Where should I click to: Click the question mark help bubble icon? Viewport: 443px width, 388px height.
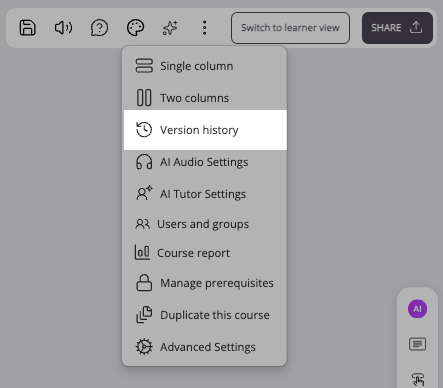[x=99, y=28]
